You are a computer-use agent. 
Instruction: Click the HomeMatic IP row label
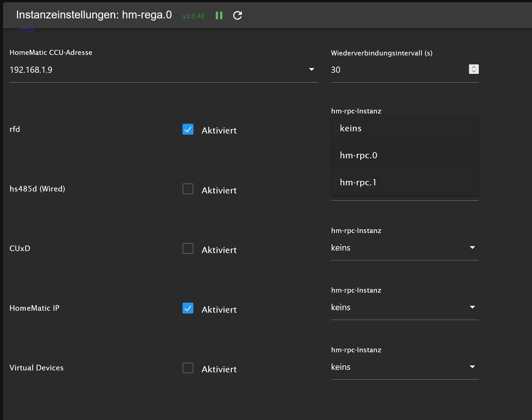(35, 308)
